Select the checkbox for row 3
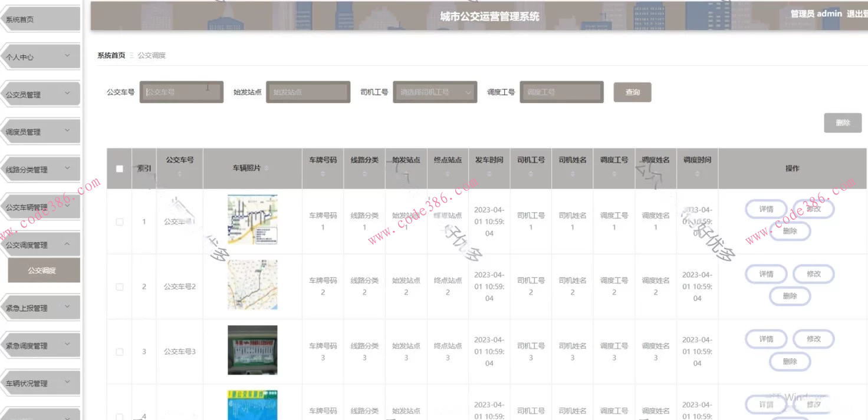Viewport: 868px width, 420px height. pyautogui.click(x=120, y=352)
